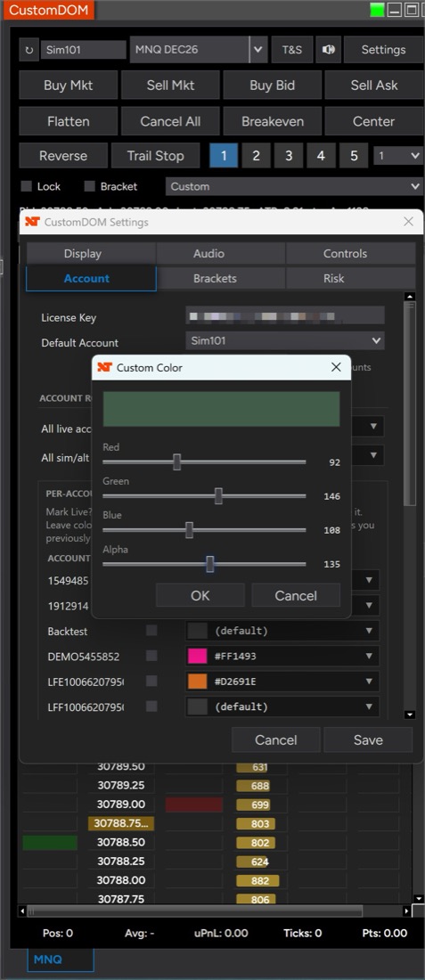Viewport: 425px width, 980px height.
Task: Click the Settings button
Action: coord(383,50)
